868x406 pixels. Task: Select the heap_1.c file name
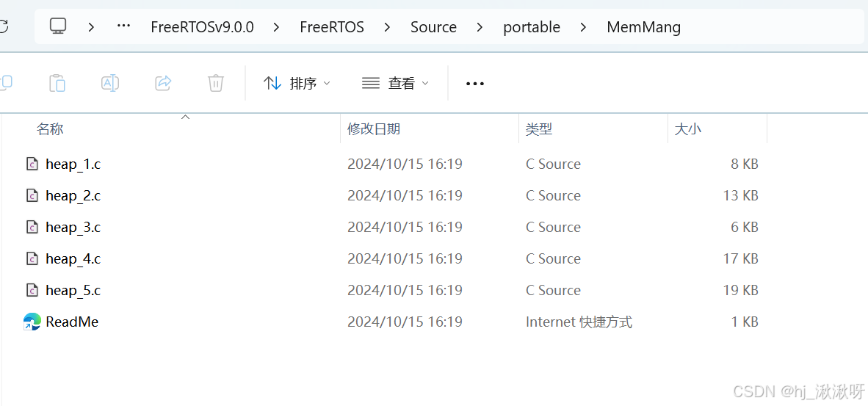tap(73, 164)
